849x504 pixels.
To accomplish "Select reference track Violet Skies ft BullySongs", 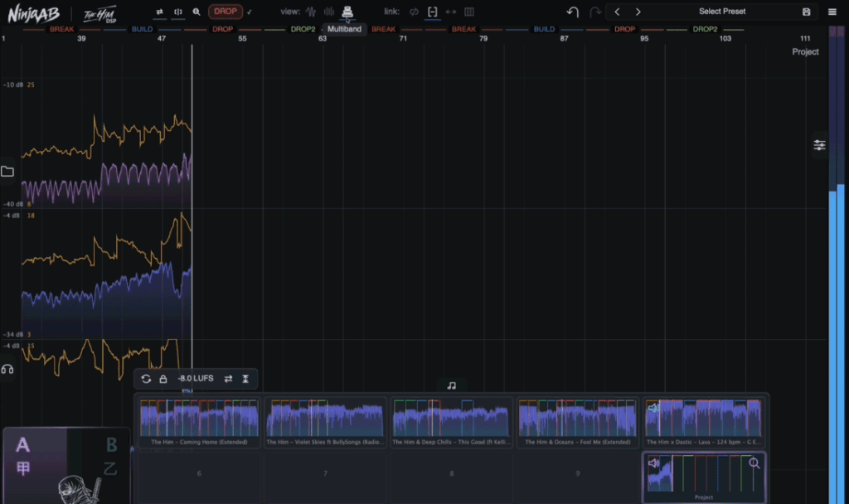I will click(x=325, y=422).
